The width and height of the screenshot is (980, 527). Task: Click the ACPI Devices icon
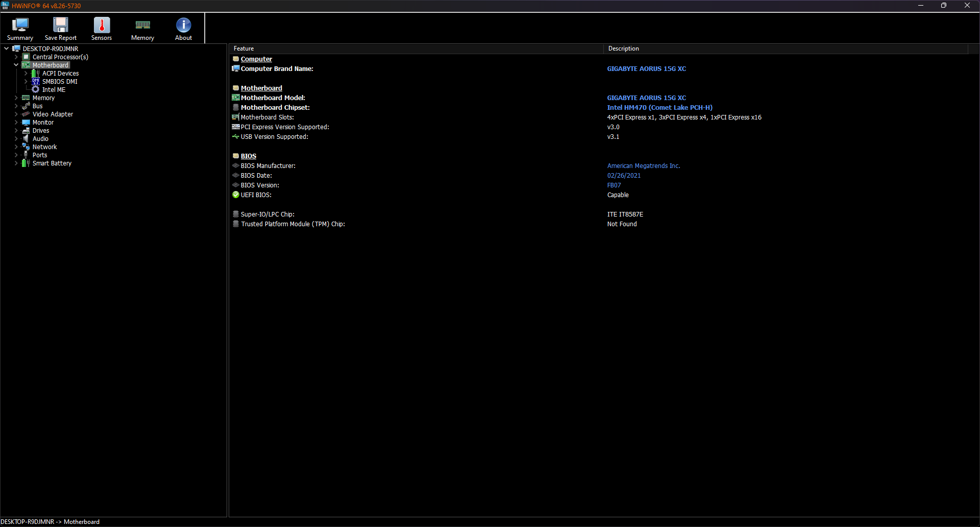(36, 74)
